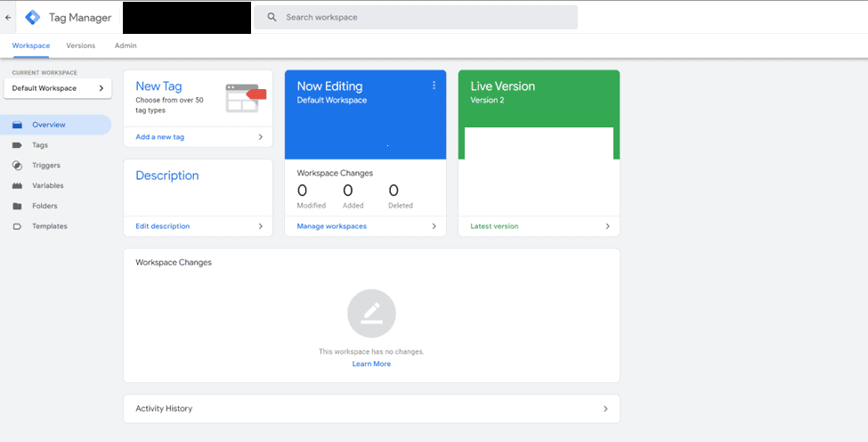Switch to the Admin tab

point(126,45)
